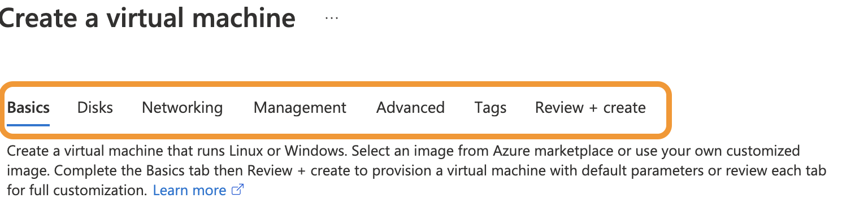Open Azure documentation via Learn more
The height and width of the screenshot is (220, 868).
(x=189, y=191)
